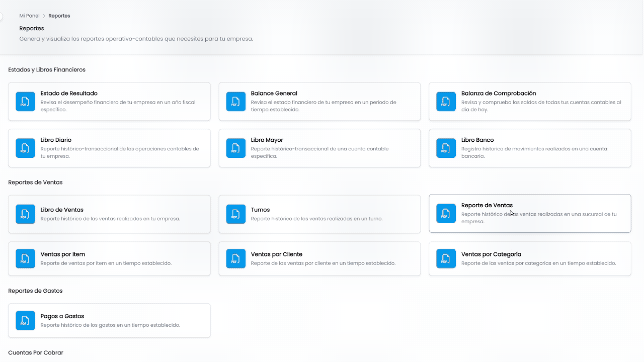Click the 'Estados y Libros Financieros' heading
The height and width of the screenshot is (362, 644).
coord(47,70)
